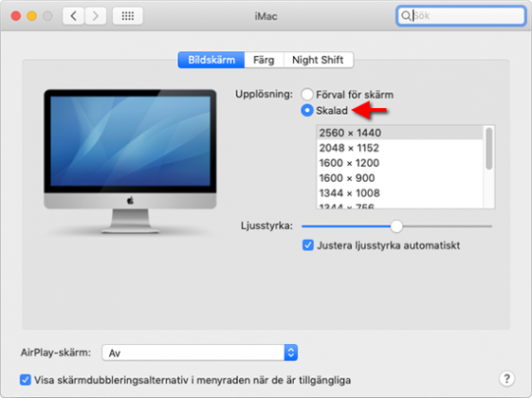Toggle Visa skärmdubbleringsalternativ i menyraden checkbox
This screenshot has width=532, height=398.
pos(25,380)
